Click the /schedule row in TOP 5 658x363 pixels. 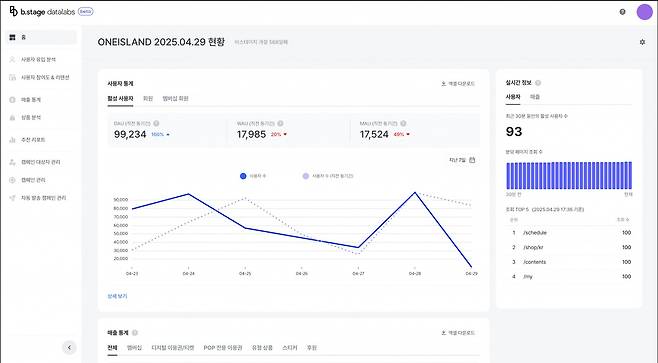[x=570, y=233]
